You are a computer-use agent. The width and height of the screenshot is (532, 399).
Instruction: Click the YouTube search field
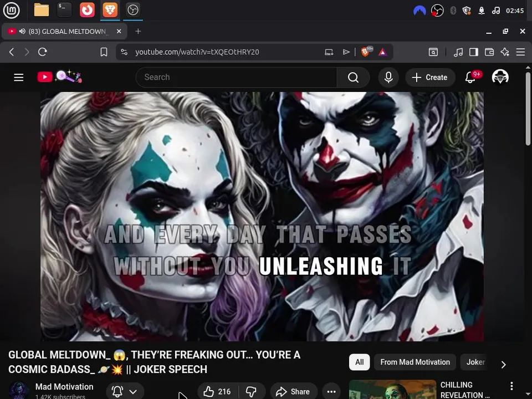pos(236,78)
